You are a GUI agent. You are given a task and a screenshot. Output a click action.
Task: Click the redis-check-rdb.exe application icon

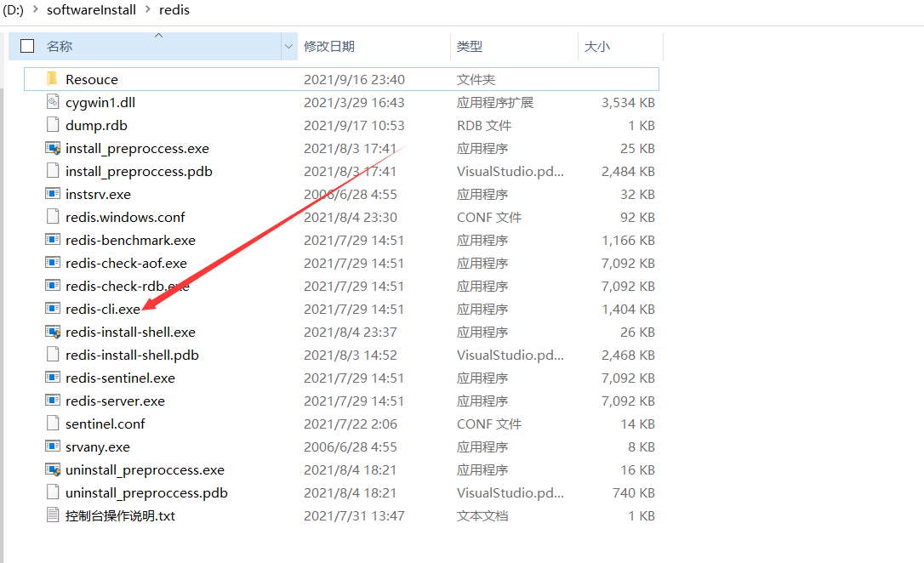coord(53,285)
